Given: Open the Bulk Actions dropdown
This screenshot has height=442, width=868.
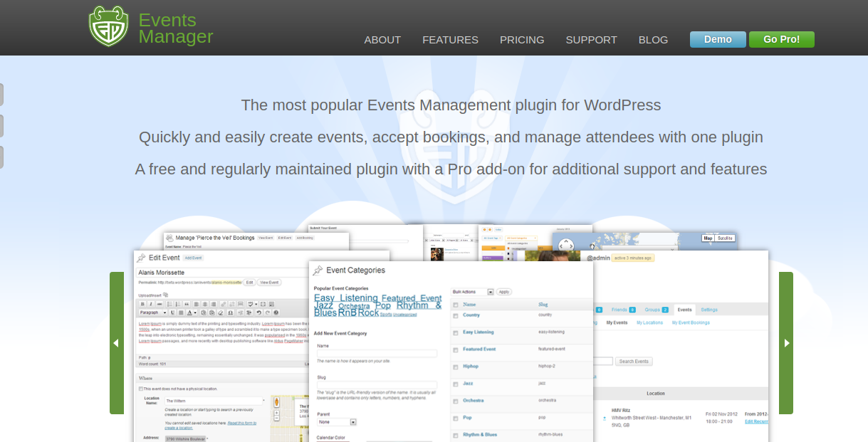Looking at the screenshot, I should point(473,292).
